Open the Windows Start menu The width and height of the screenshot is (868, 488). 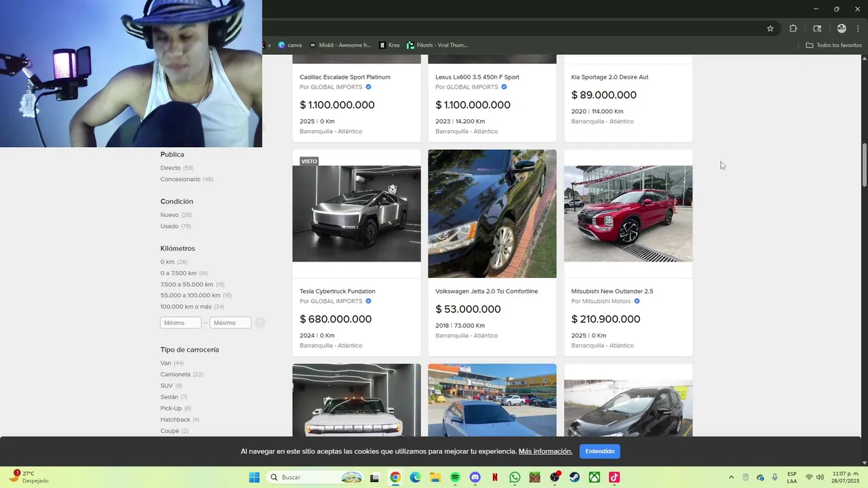coord(254,477)
